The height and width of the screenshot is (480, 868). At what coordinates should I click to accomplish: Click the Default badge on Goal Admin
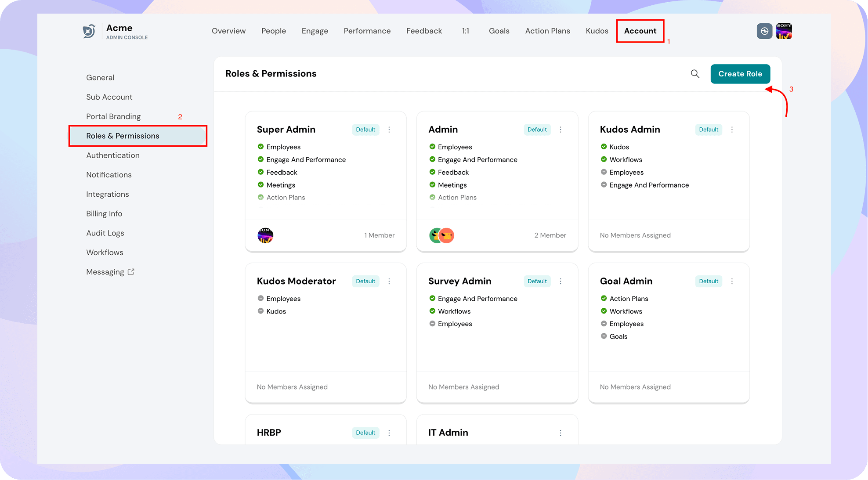click(709, 281)
